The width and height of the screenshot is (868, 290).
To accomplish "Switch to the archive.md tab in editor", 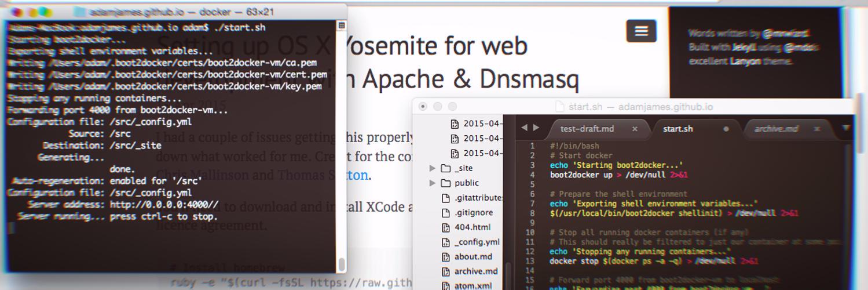I will pyautogui.click(x=776, y=129).
